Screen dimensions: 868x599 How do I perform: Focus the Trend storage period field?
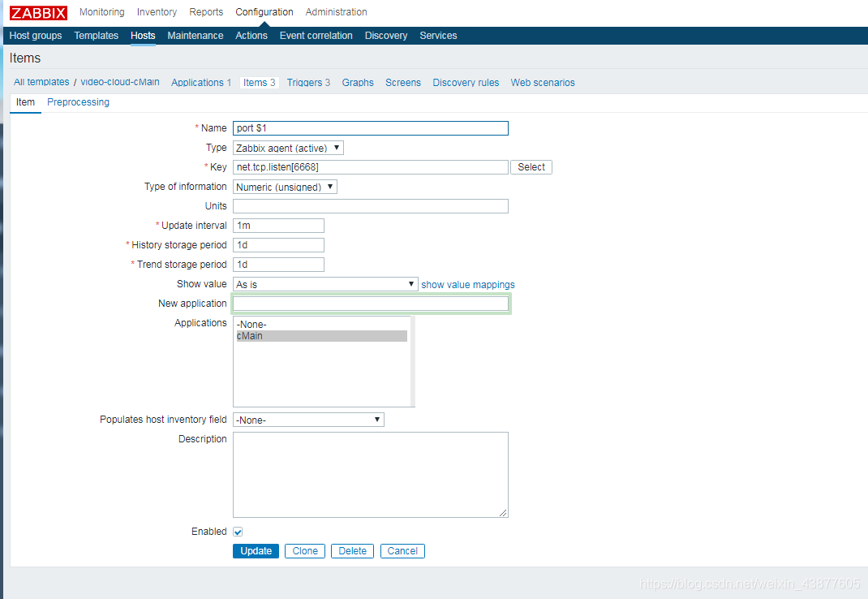tap(278, 265)
